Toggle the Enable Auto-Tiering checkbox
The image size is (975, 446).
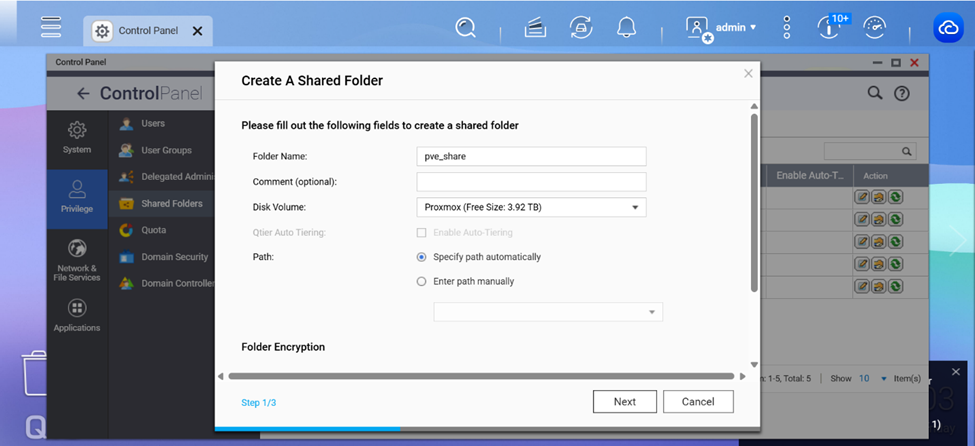pos(421,233)
